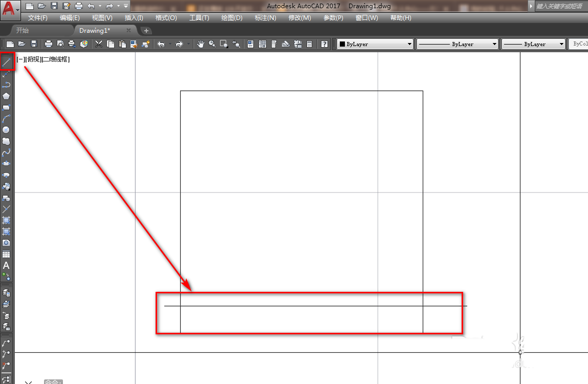Click the Remove Leader icon
588x384 pixels.
tap(6, 366)
